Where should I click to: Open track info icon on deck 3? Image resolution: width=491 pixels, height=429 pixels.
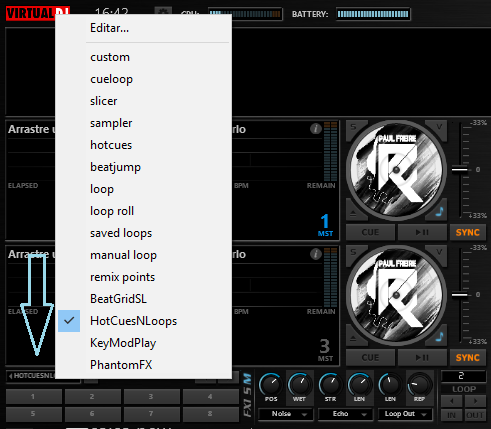click(316, 254)
